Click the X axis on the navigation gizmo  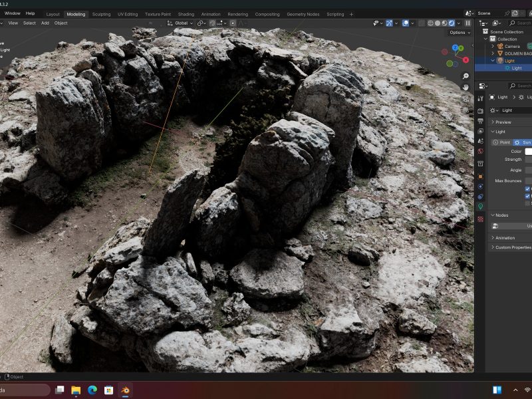(466, 60)
